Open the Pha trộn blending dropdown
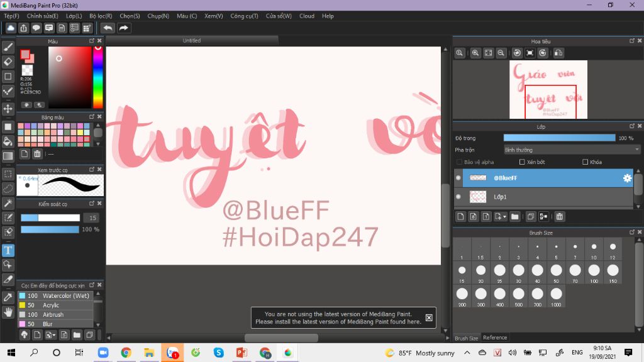Viewport: 644px width, 362px height. [572, 150]
